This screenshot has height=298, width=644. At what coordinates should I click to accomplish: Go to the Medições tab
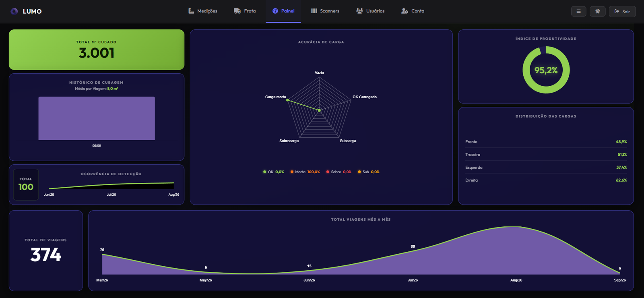coord(203,11)
